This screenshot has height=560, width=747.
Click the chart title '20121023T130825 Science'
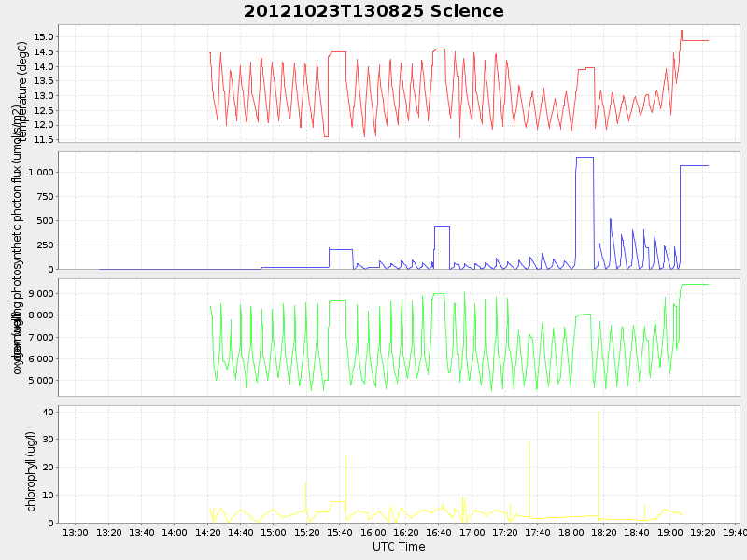pos(373,11)
